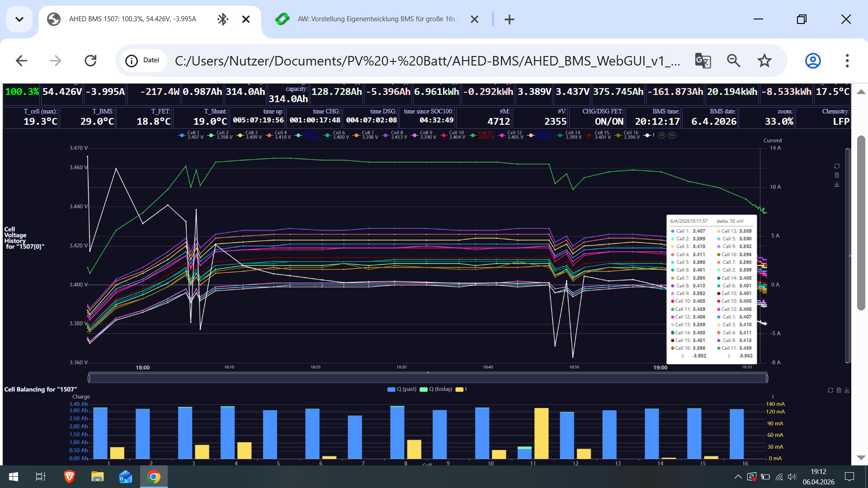Screen dimensions: 868x488
Task: Click the legend 'Inv' inverse selection button
Action: [672, 135]
